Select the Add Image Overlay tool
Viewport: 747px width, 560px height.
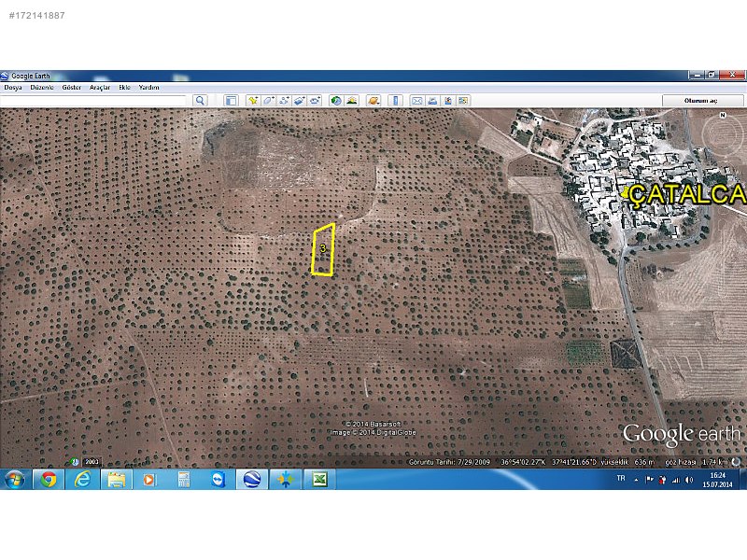pyautogui.click(x=299, y=101)
